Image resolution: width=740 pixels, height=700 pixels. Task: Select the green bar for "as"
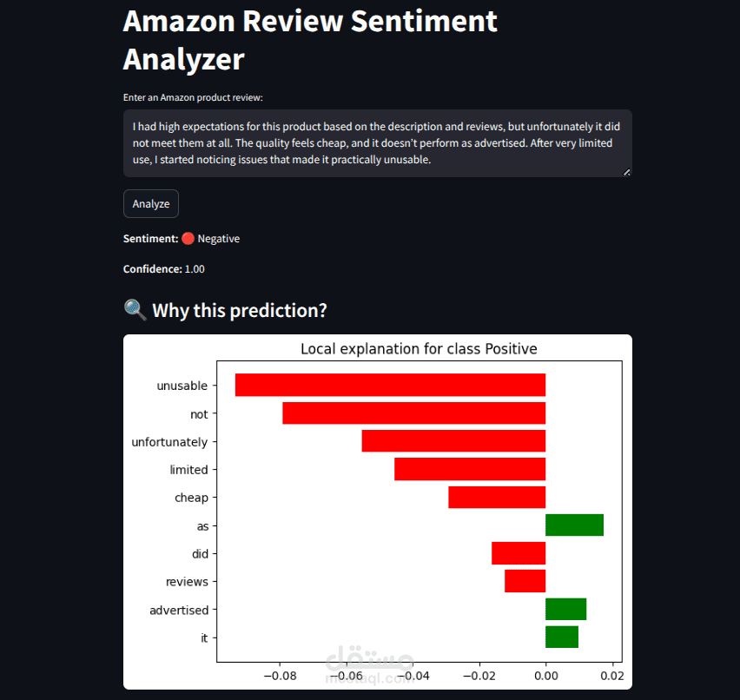[x=574, y=525]
